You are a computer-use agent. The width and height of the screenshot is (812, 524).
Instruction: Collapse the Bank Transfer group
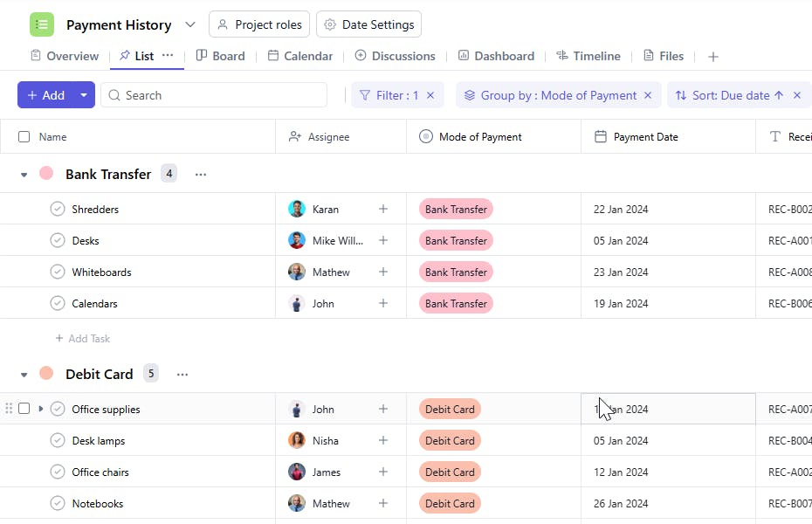[x=24, y=175]
